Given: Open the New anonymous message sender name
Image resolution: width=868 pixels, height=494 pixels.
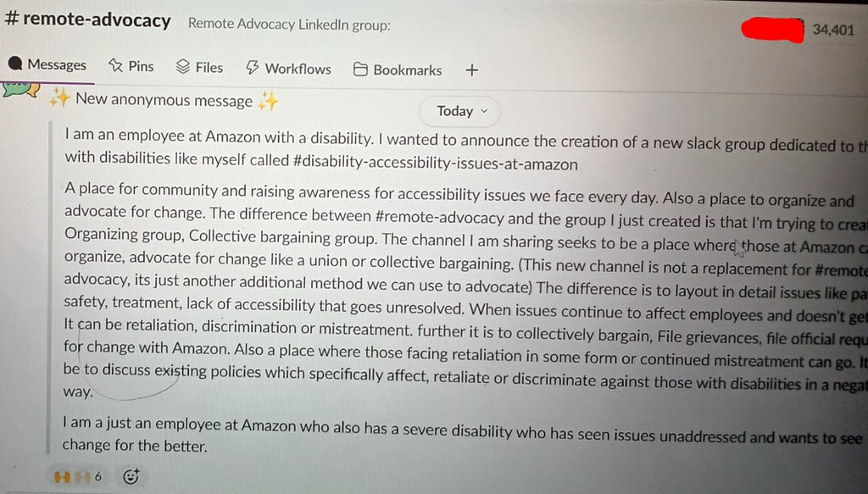Looking at the screenshot, I should pos(164,100).
